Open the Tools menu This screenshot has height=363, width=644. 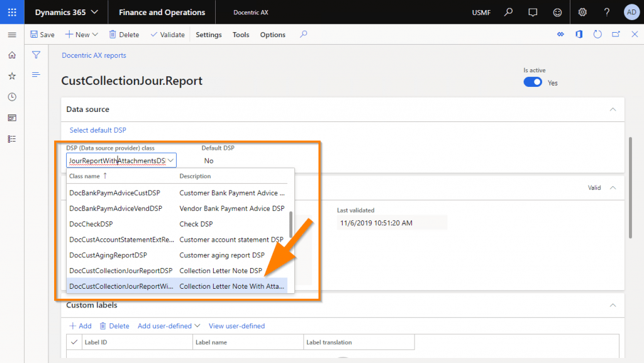(240, 35)
